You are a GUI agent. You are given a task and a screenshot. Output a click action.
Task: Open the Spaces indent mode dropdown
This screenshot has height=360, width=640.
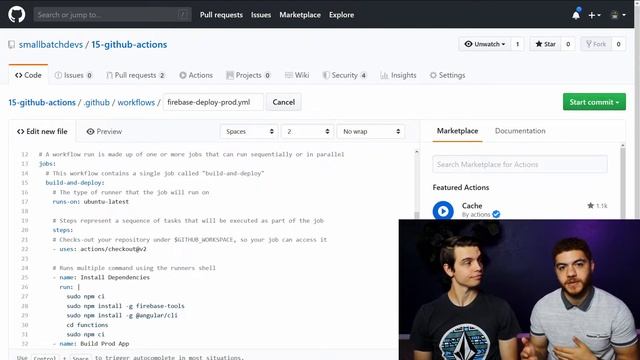click(249, 131)
